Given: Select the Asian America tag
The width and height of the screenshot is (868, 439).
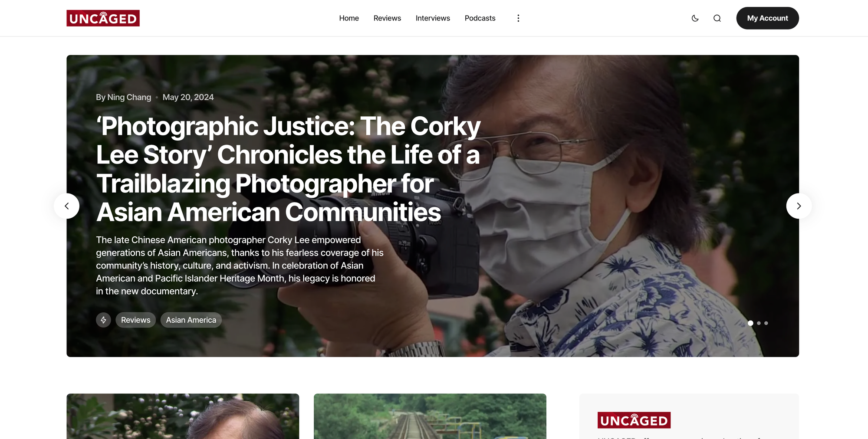Looking at the screenshot, I should click(191, 320).
